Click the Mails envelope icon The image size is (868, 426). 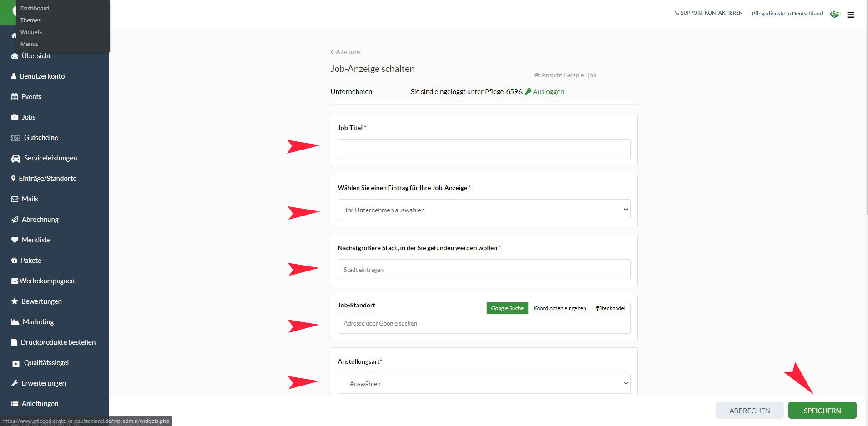[x=15, y=199]
